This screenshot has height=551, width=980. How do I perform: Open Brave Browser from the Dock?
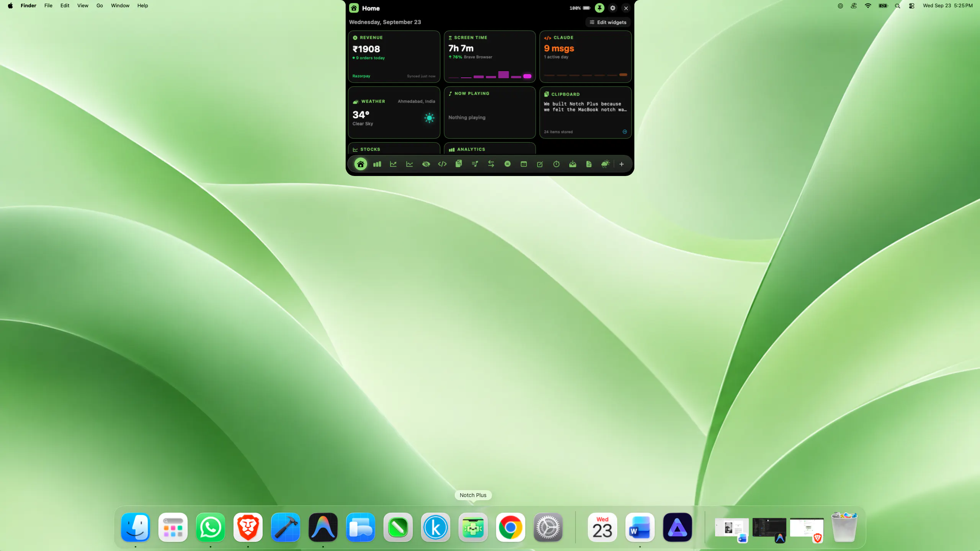(248, 527)
